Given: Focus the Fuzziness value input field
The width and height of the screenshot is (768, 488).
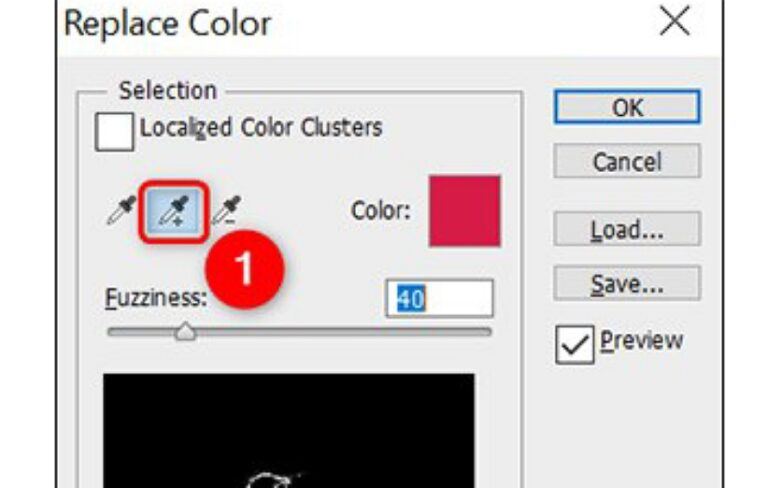Looking at the screenshot, I should [438, 299].
